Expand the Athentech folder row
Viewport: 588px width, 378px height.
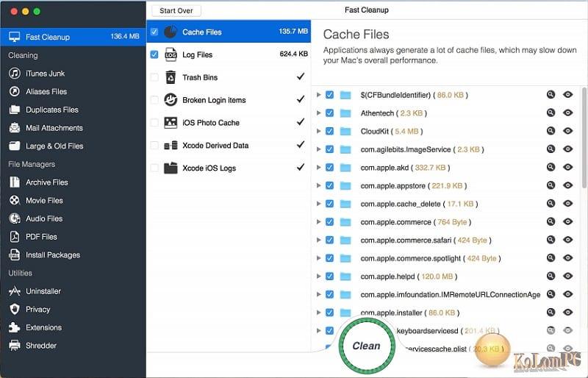(x=319, y=113)
